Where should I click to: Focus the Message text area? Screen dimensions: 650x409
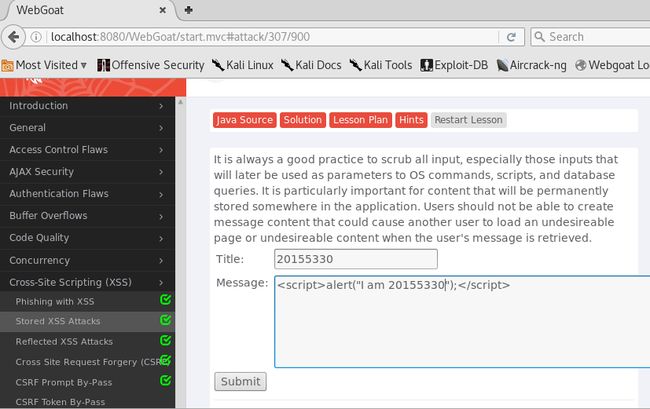pyautogui.click(x=462, y=322)
